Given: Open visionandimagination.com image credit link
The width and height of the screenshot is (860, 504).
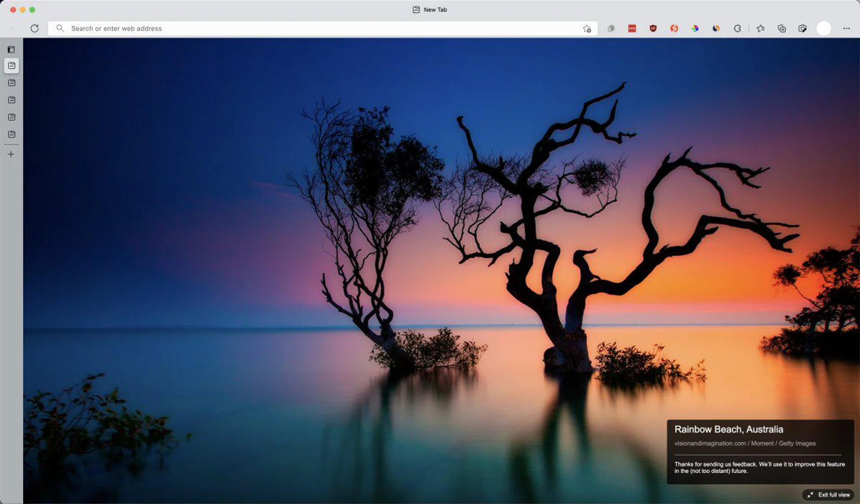Looking at the screenshot, I should point(710,443).
